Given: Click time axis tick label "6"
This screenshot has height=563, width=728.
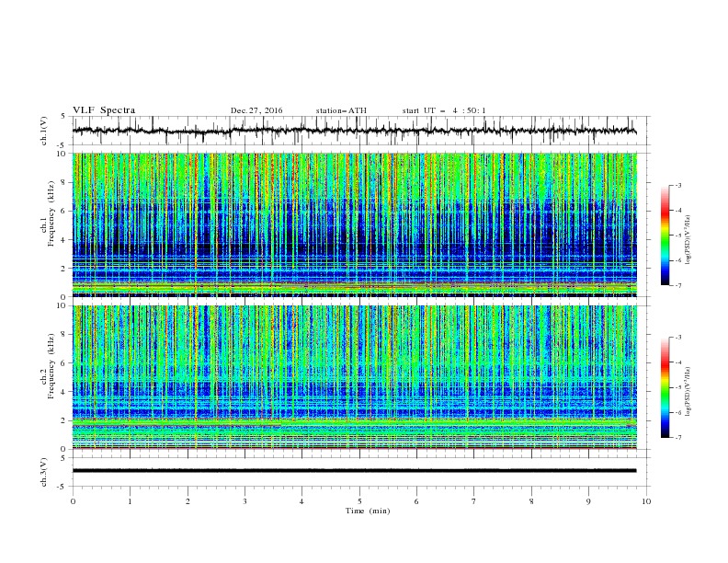Looking at the screenshot, I should point(416,501).
